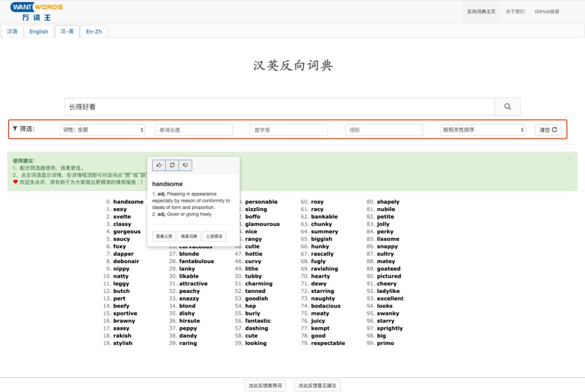
Task: Click the thumbs-down icon for handsome
Action: point(185,165)
